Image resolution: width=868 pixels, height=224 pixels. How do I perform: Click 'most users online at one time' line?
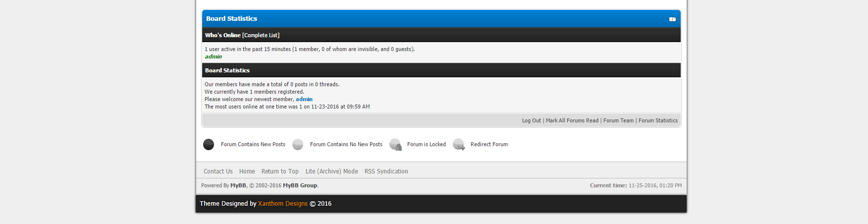pos(287,107)
